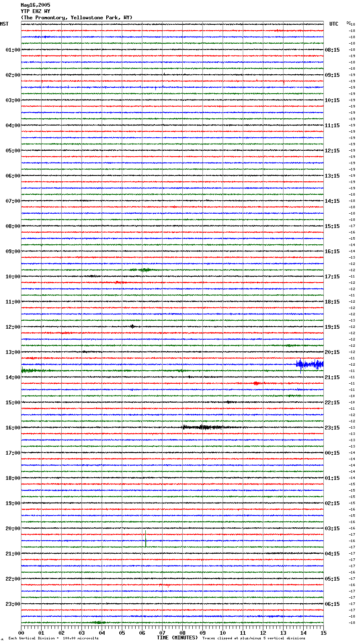The width and height of the screenshot is (357, 644).
Task: Select the 09:00 MST time label
Action: pyautogui.click(x=13, y=251)
